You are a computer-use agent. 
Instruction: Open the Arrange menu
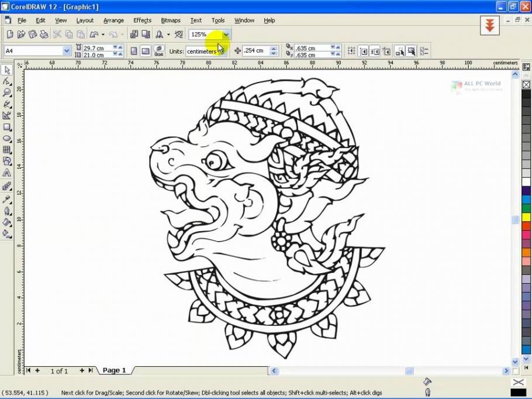tap(113, 20)
